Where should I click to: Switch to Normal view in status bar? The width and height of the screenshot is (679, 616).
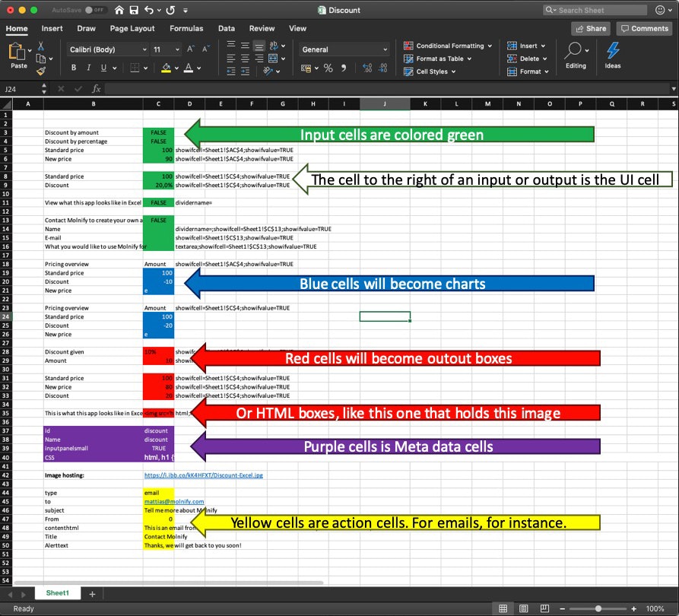503,608
